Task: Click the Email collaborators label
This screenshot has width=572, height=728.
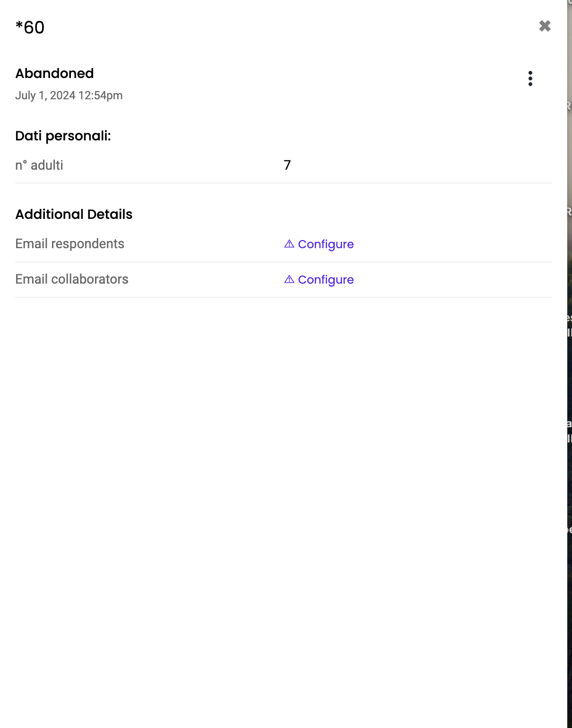Action: pyautogui.click(x=71, y=279)
